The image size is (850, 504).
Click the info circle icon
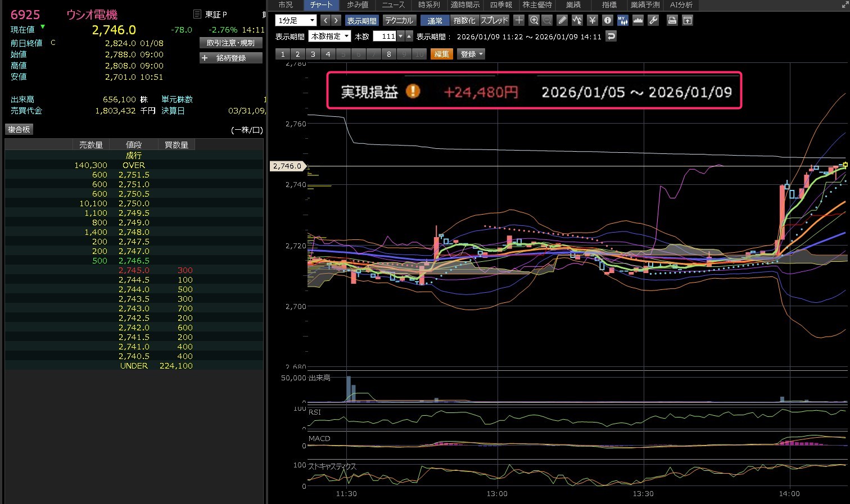point(607,20)
